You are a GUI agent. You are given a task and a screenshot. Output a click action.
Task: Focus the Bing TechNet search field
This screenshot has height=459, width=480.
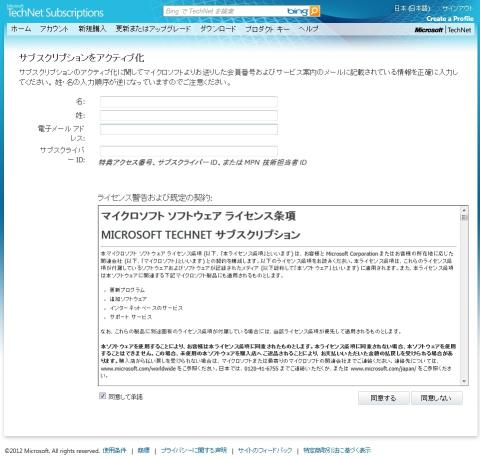point(225,11)
